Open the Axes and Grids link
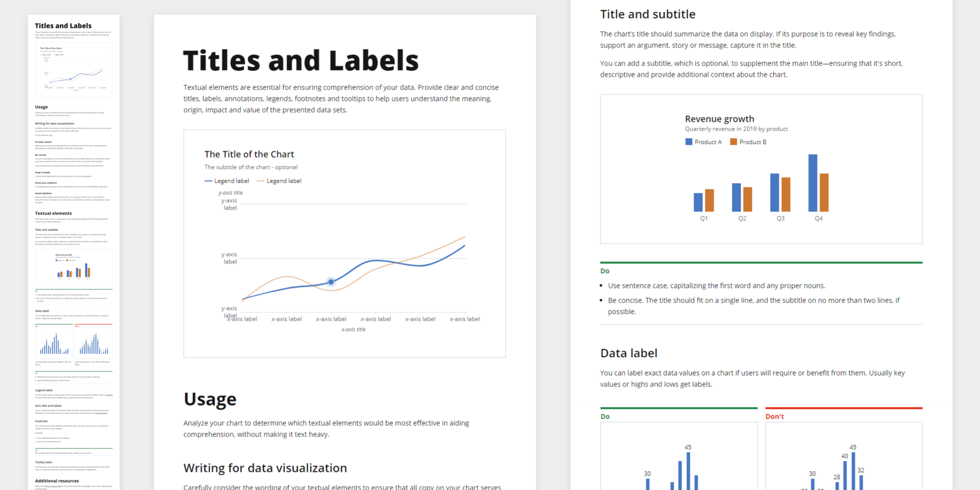 click(102, 413)
